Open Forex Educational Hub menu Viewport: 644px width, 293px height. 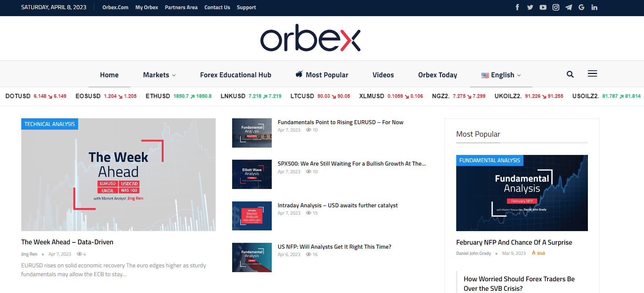point(235,75)
